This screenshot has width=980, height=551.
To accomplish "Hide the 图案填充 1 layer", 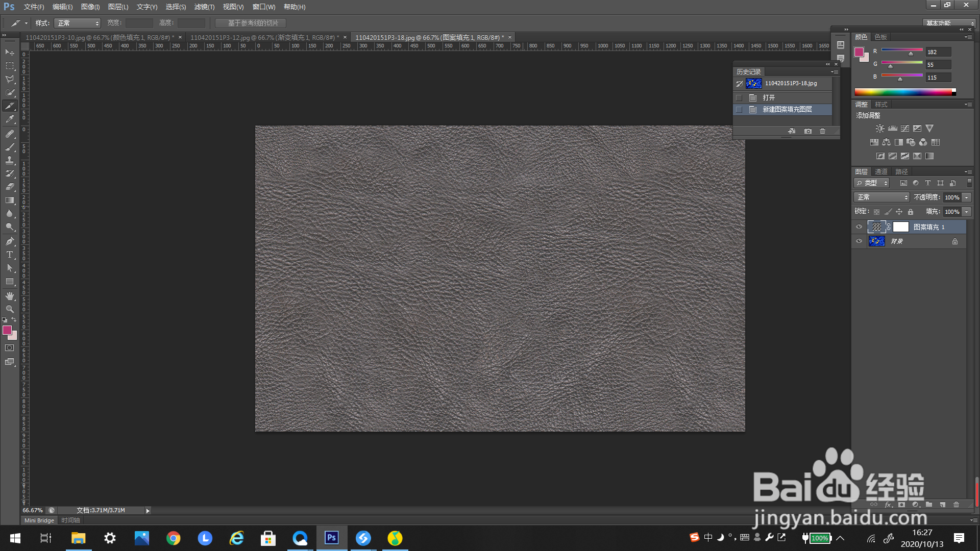I will 859,227.
